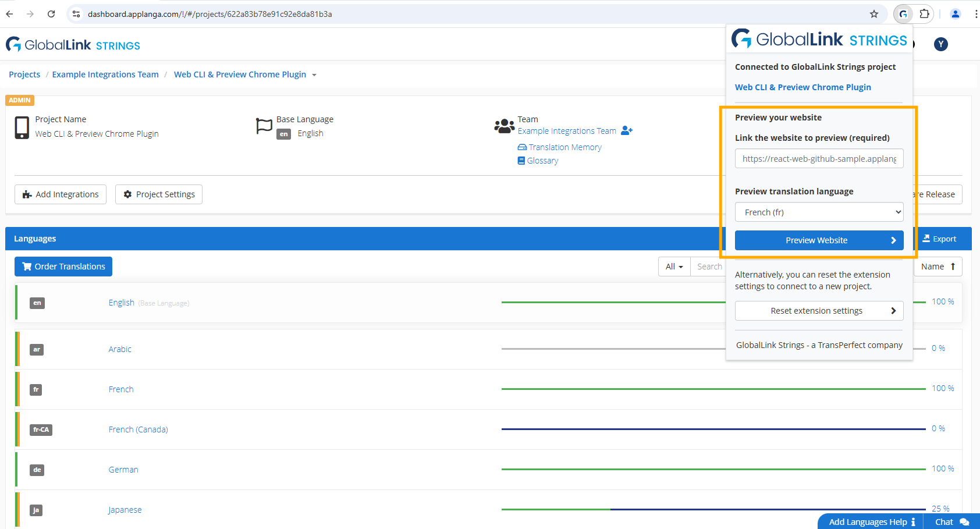The width and height of the screenshot is (980, 529).
Task: Click the Search languages field
Action: point(708,267)
